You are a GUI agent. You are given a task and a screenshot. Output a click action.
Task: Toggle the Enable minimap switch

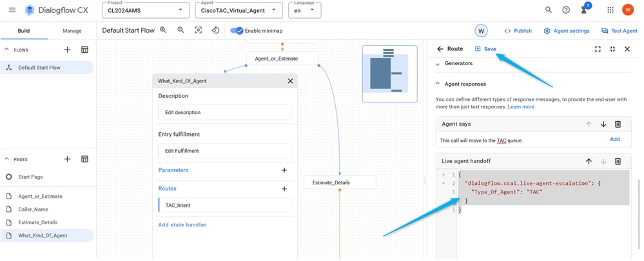(237, 30)
